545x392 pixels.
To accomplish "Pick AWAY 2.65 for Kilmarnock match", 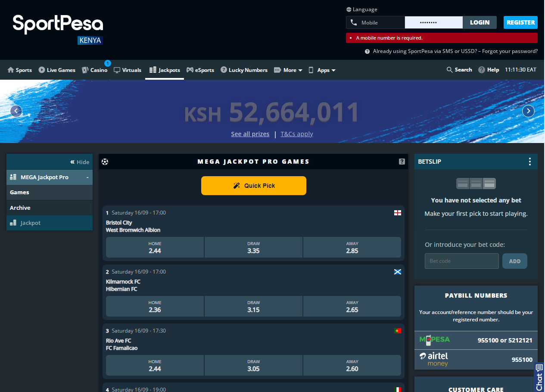I will tap(352, 306).
